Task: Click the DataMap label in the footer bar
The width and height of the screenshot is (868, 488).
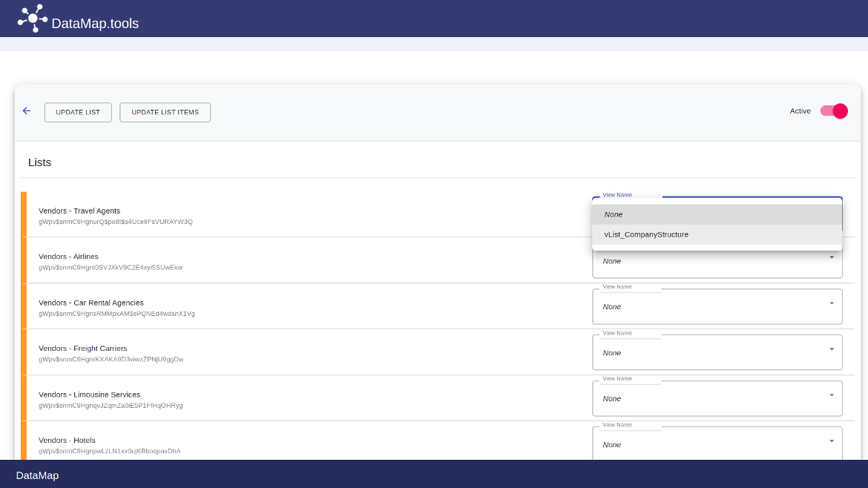Action: point(37,475)
